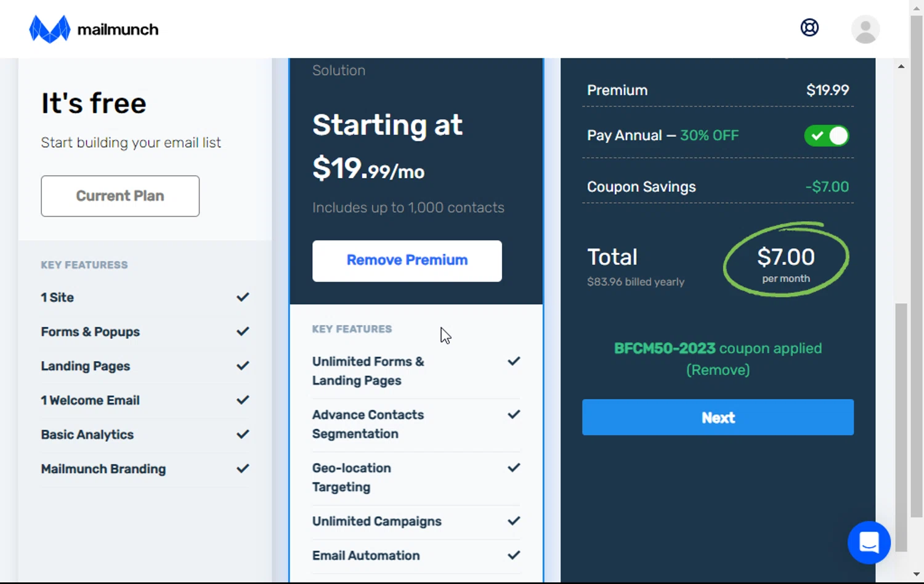This screenshot has height=584, width=924.
Task: Click checkmark for Geo-location Targeting
Action: 514,468
